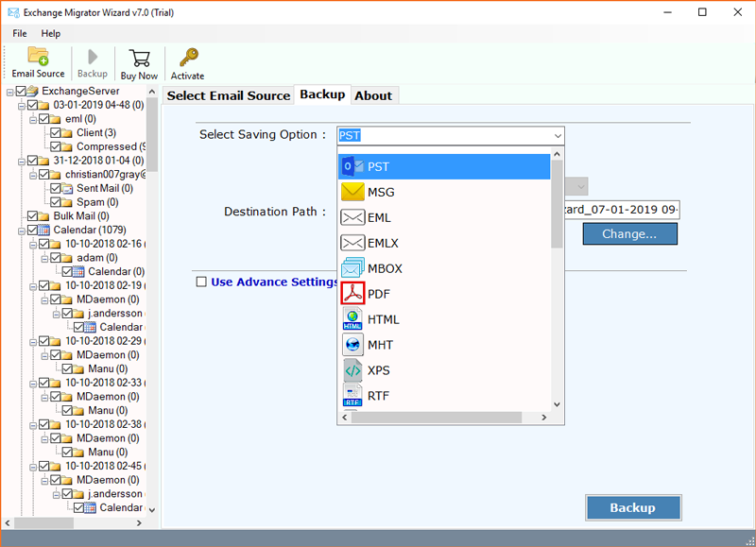Click the Activate key icon
This screenshot has width=756, height=547.
(x=188, y=58)
